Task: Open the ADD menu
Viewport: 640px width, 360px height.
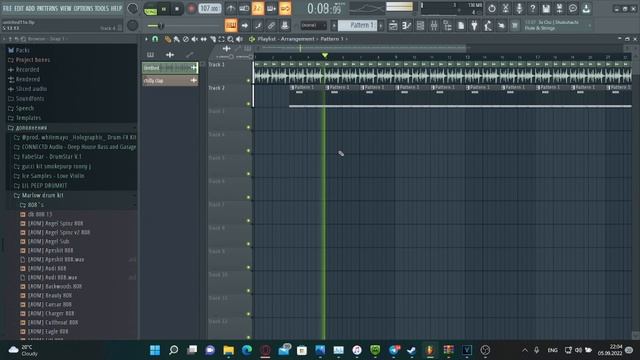Action: pyautogui.click(x=31, y=8)
